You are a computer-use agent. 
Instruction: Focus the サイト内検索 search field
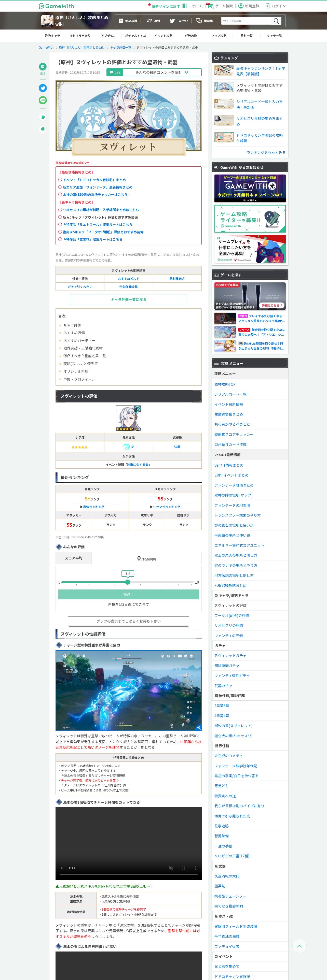click(x=246, y=21)
